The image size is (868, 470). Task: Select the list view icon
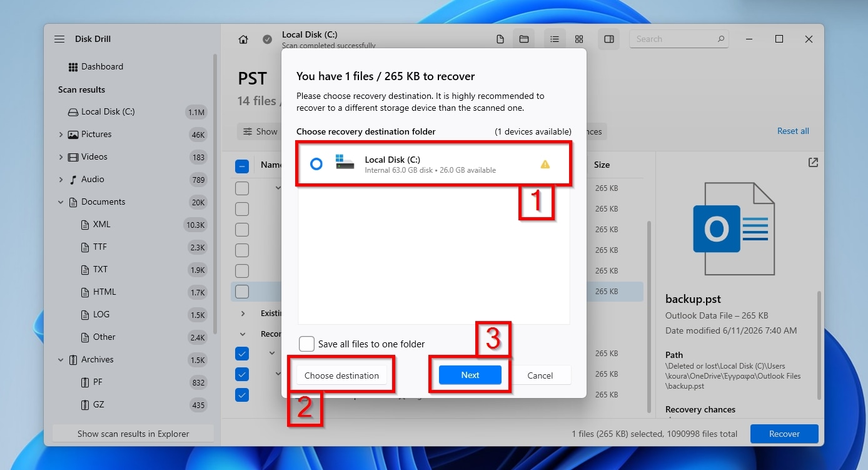pyautogui.click(x=554, y=39)
